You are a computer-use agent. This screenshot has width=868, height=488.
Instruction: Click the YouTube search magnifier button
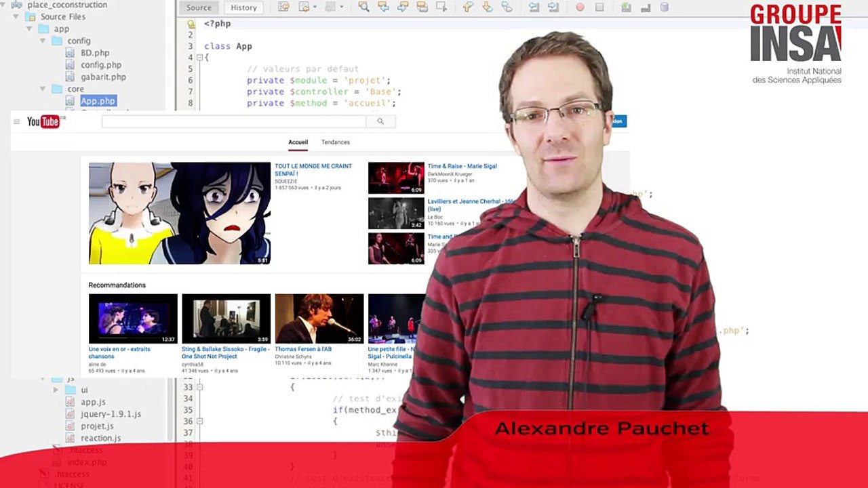click(380, 121)
